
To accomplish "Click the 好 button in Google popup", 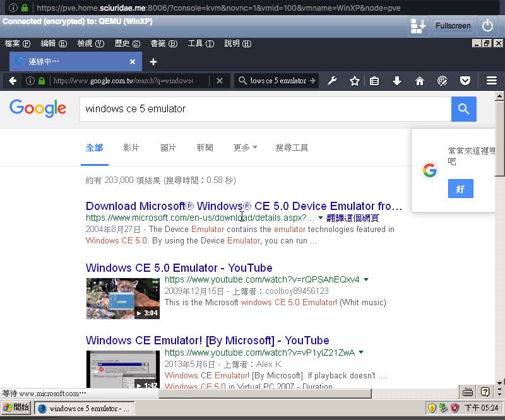I will (460, 189).
